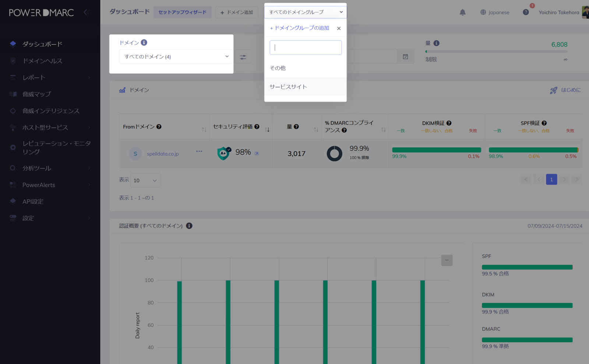Viewport: 589px width, 364px height.
Task: Focus the domain group search field
Action: (306, 47)
